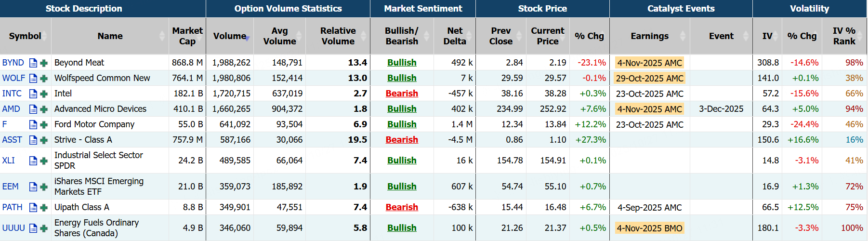
Task: Click the green plus for EEM
Action: click(x=44, y=187)
